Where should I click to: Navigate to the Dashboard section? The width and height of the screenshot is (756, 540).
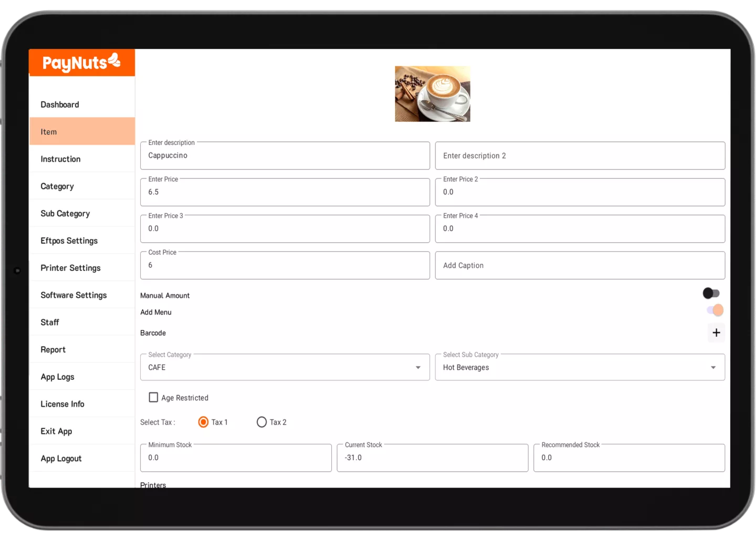coord(59,105)
